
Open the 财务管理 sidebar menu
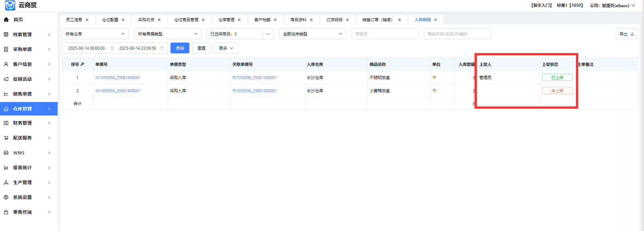pyautogui.click(x=28, y=123)
